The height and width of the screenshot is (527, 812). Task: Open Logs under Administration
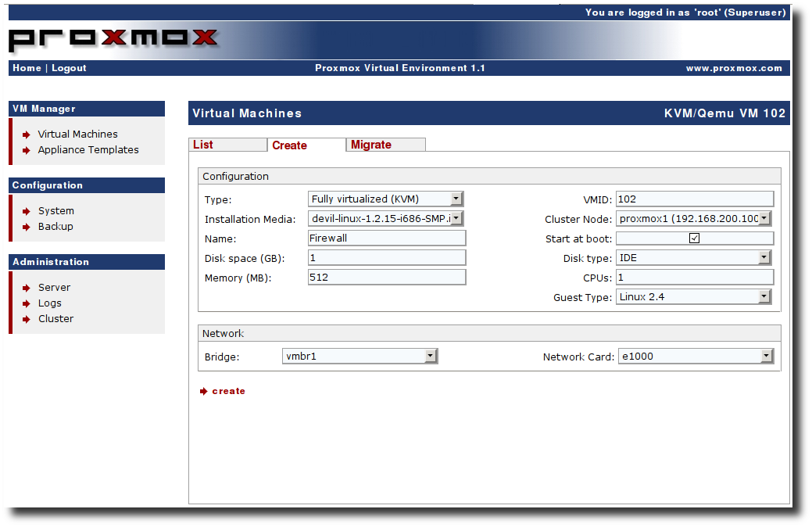click(50, 303)
